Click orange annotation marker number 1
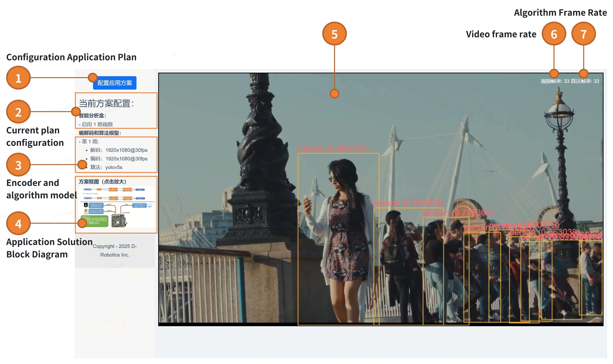Screen dimensions: 613x364 pyautogui.click(x=18, y=78)
